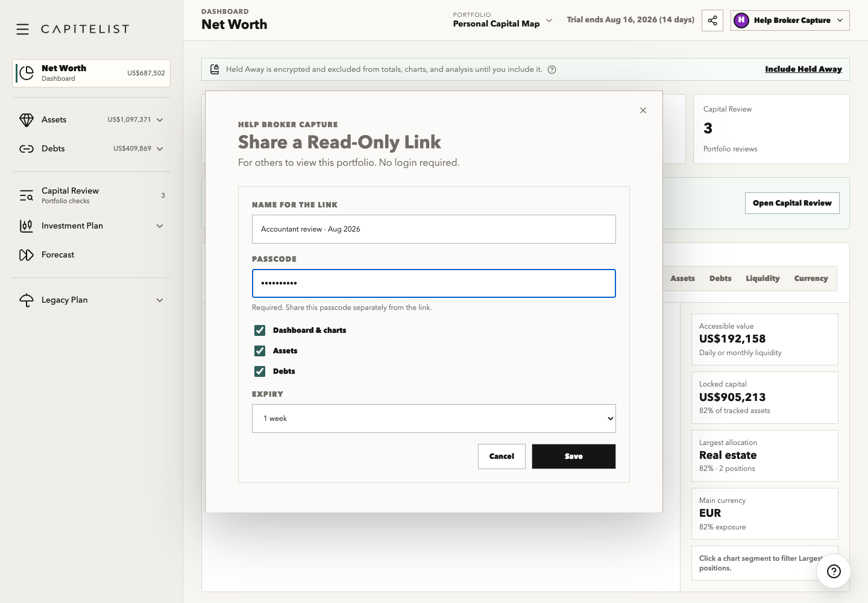868x603 pixels.
Task: Expand the Debts sidebar section chevron
Action: coord(160,149)
